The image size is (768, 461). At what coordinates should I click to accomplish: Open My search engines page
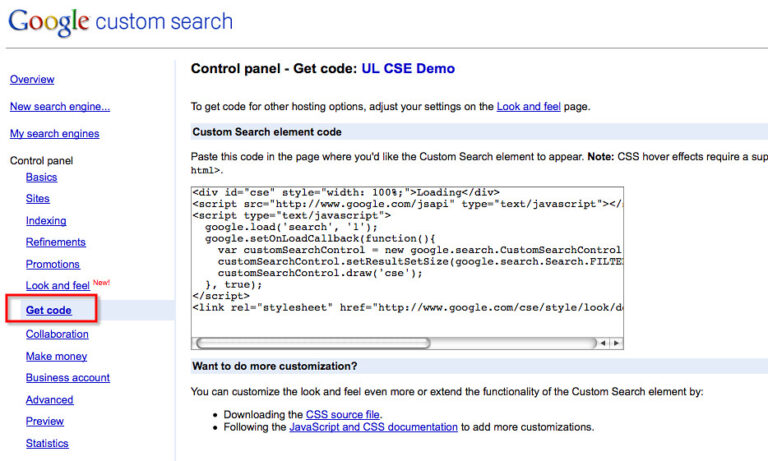tap(54, 133)
